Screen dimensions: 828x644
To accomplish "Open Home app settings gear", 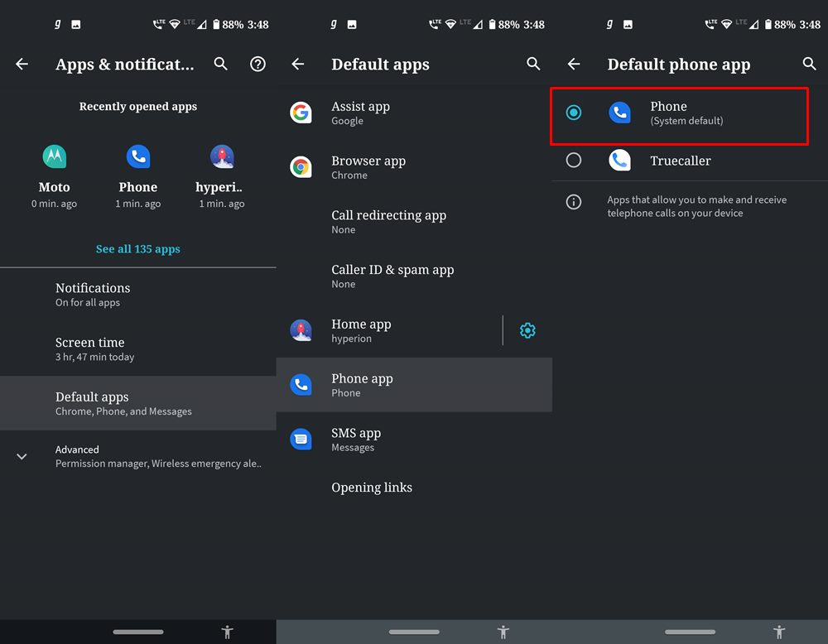I will pyautogui.click(x=527, y=330).
